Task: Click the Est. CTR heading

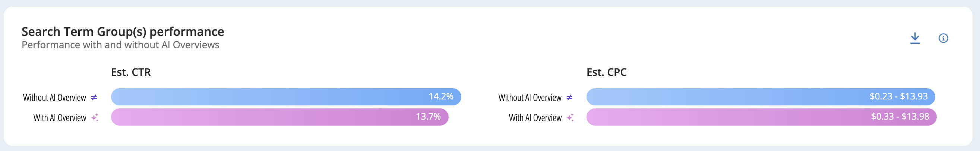Action: [131, 73]
